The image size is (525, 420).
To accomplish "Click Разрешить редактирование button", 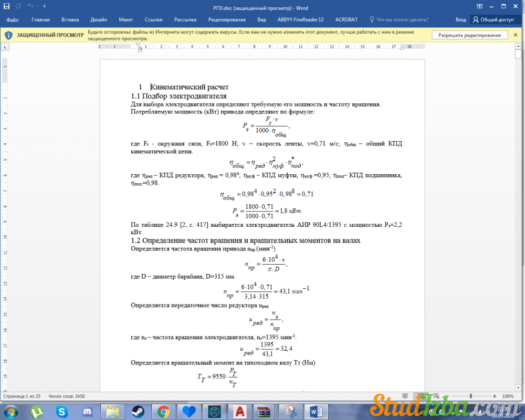I will point(469,35).
